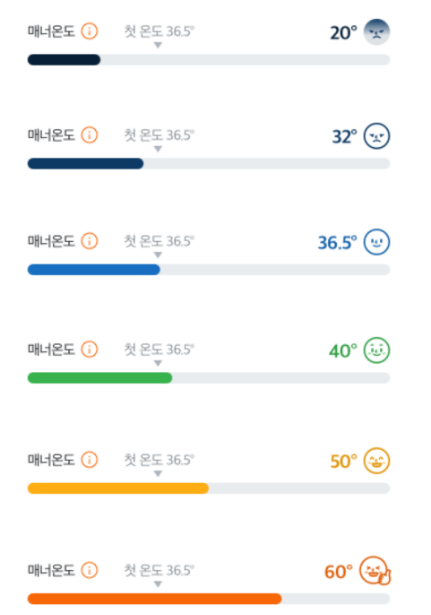The image size is (431, 615).
Task: Click the info icon in the 32° row
Action: click(x=89, y=135)
